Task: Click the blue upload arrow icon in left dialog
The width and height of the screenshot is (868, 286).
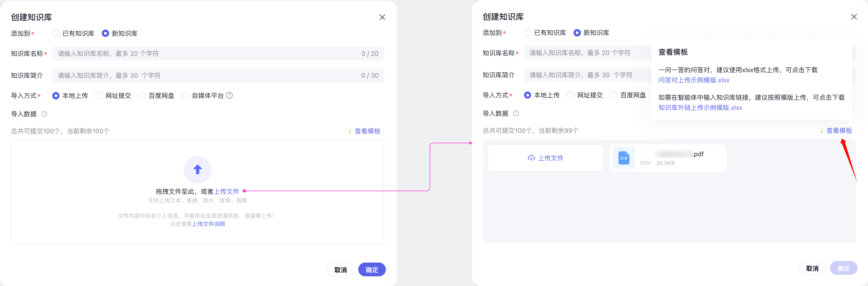Action: click(x=197, y=170)
